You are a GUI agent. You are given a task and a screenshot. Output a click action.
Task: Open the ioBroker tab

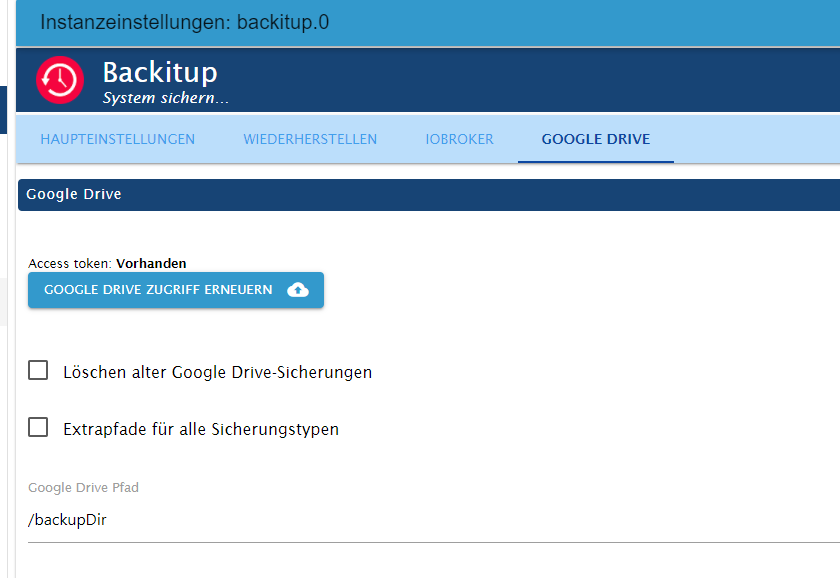click(x=460, y=139)
